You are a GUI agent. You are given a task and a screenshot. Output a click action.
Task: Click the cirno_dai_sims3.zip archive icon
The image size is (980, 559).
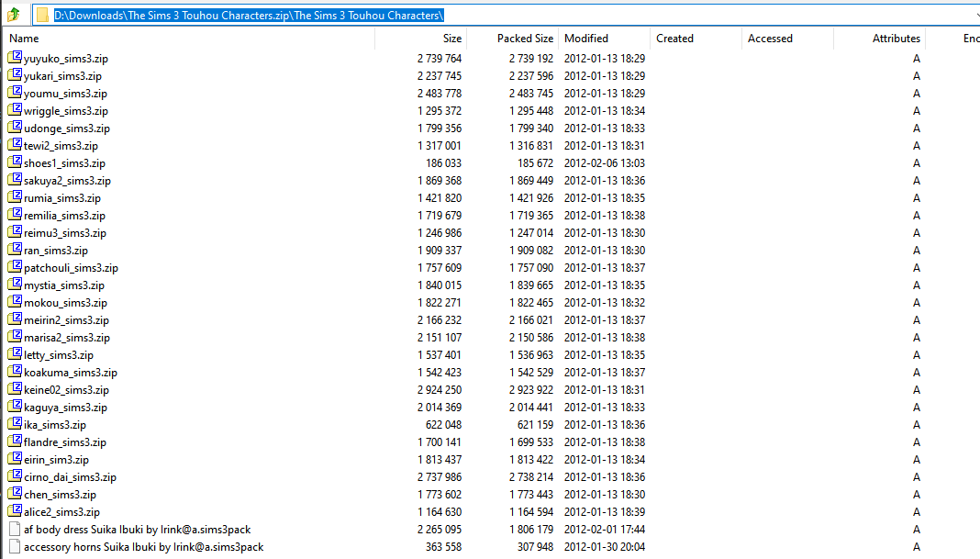pyautogui.click(x=15, y=477)
